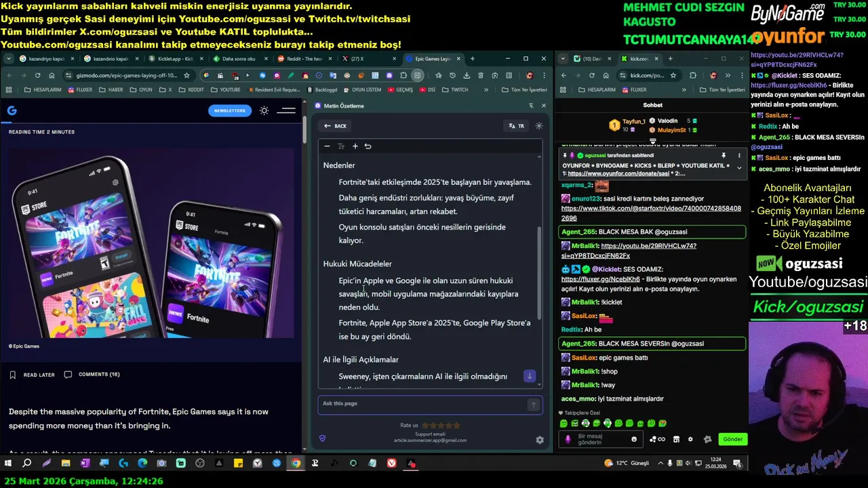Bookmark this page star in gizmodo address bar
This screenshot has width=868, height=488.
[x=186, y=75]
